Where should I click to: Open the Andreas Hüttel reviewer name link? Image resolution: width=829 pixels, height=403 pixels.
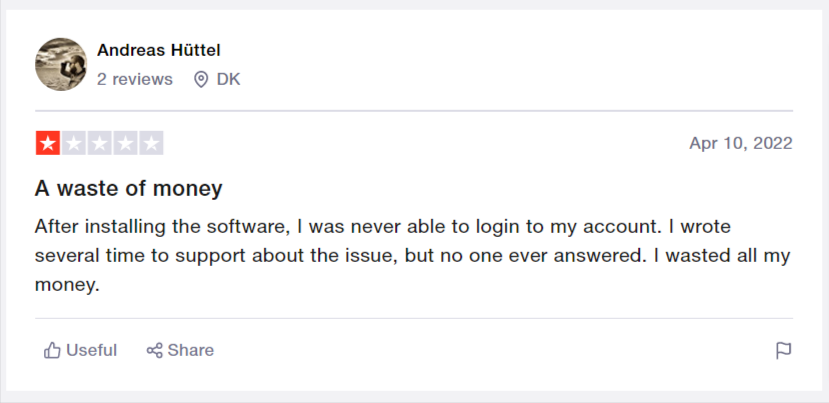click(x=159, y=50)
